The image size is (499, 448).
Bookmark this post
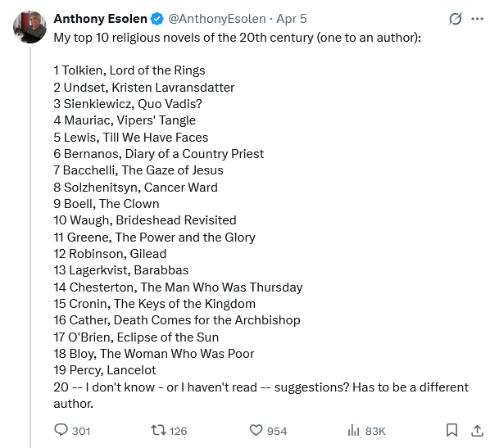(451, 430)
